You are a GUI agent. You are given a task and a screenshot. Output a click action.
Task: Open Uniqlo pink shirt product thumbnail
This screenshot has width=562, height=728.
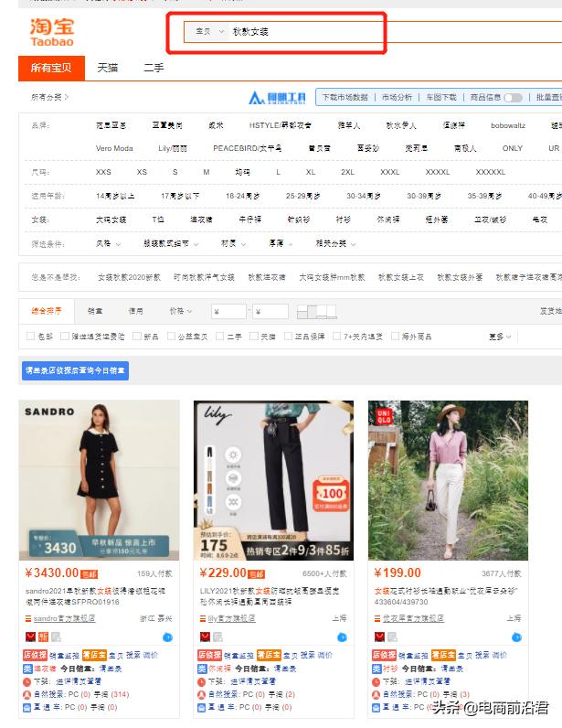449,480
